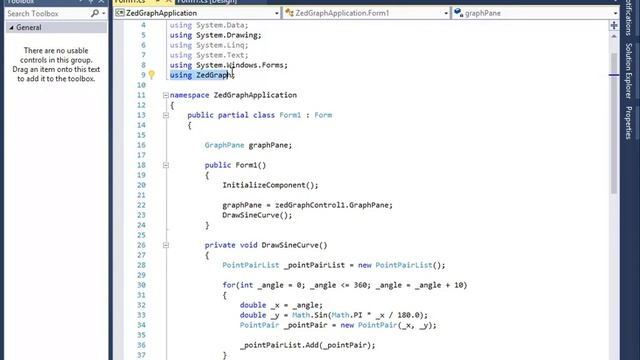Click 'InitializeComponent();' on line 20
The width and height of the screenshot is (640, 360).
coord(270,185)
